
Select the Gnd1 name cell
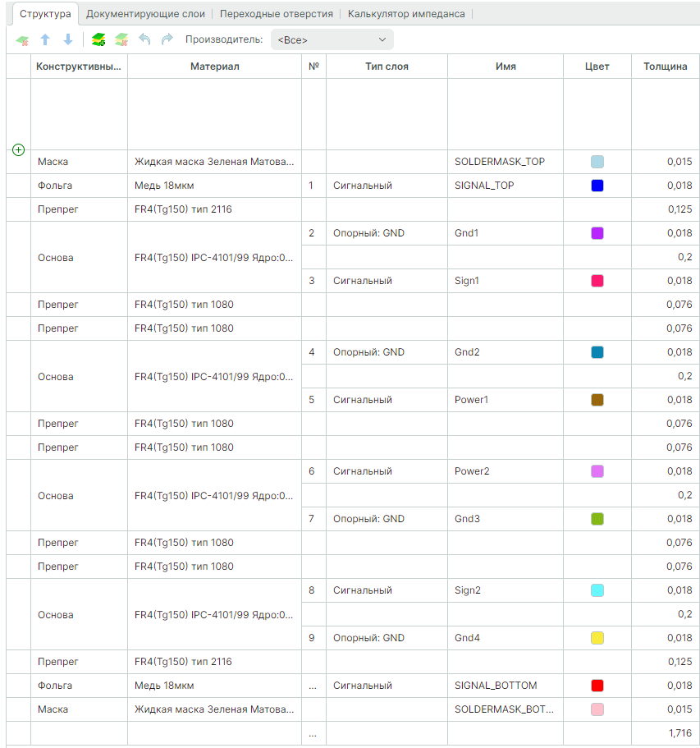click(x=506, y=233)
